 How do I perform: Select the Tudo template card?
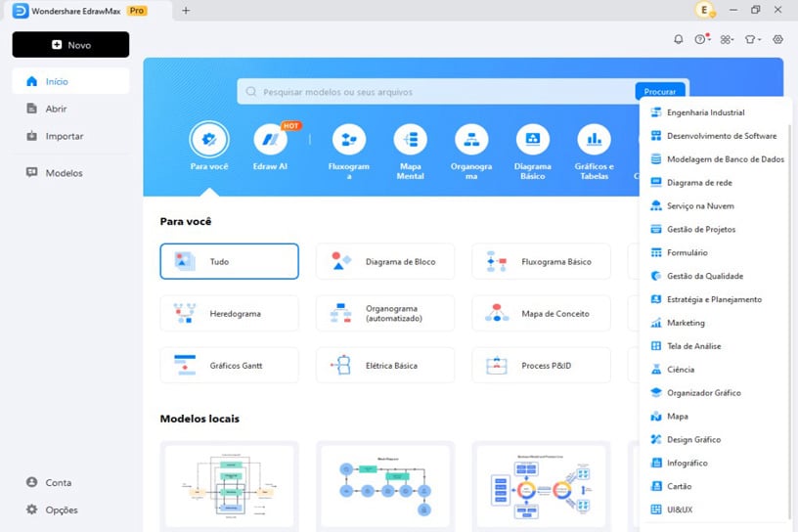click(229, 261)
